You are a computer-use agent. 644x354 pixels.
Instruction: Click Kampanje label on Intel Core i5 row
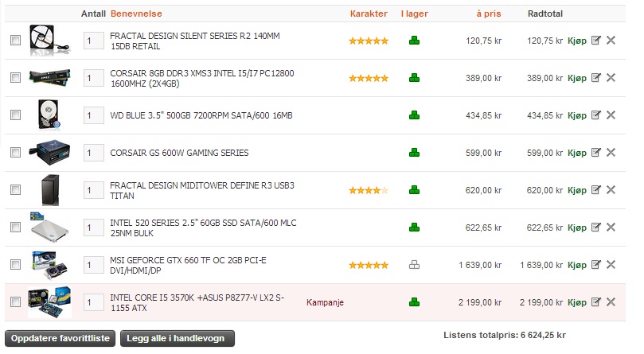pyautogui.click(x=325, y=302)
